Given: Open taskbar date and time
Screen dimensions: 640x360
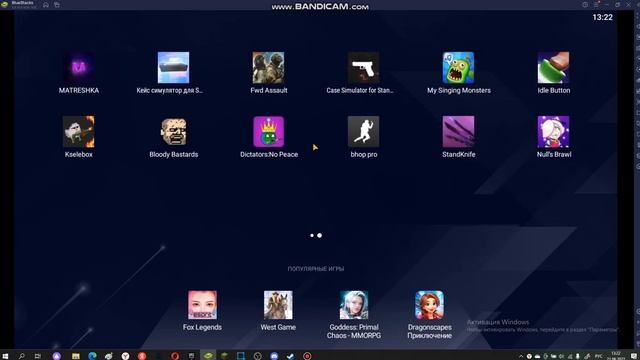Looking at the screenshot, I should pyautogui.click(x=616, y=356).
